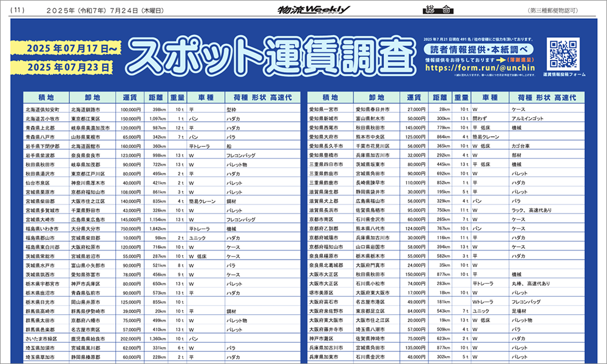607x364 pixels.
Task: Click the QR code for the submission form
Action: (564, 53)
